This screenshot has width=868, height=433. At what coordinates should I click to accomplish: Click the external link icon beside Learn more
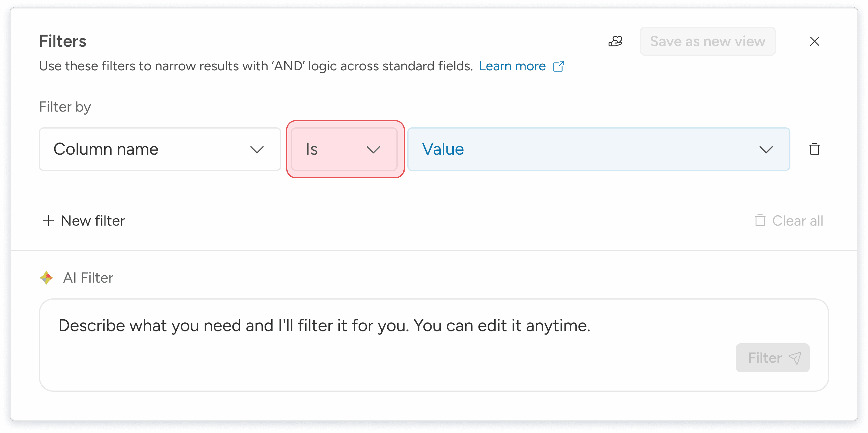559,66
